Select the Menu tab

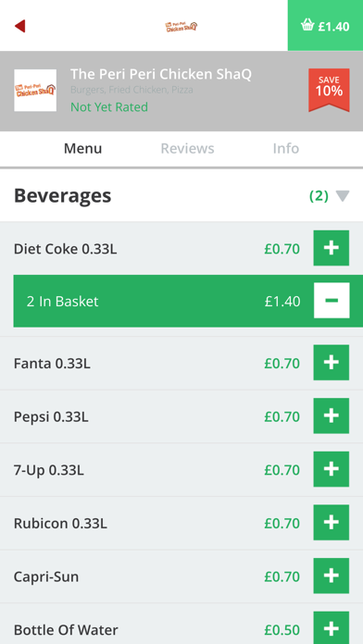82,148
